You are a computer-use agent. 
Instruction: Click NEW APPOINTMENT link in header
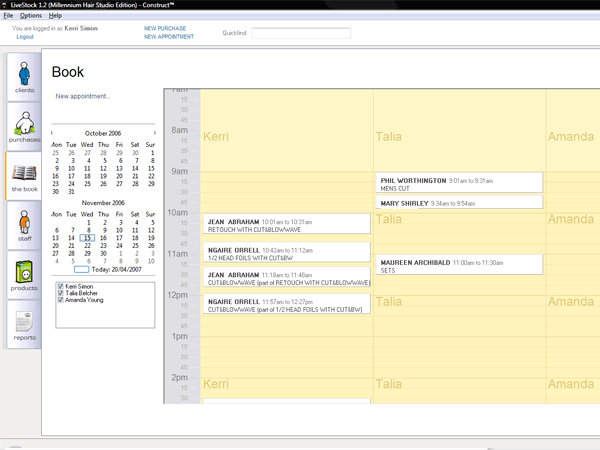[x=169, y=37]
